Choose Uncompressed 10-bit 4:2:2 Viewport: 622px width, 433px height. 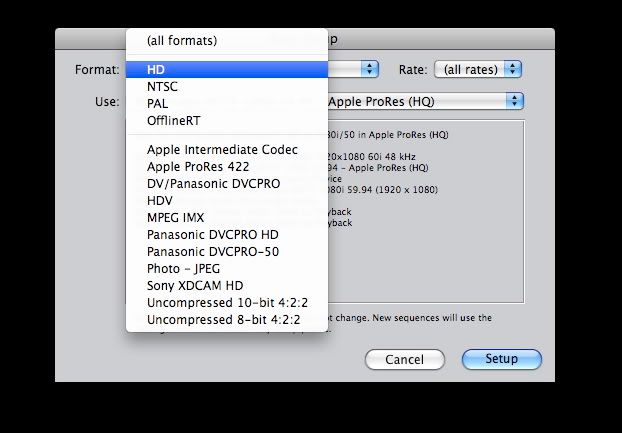tap(227, 303)
